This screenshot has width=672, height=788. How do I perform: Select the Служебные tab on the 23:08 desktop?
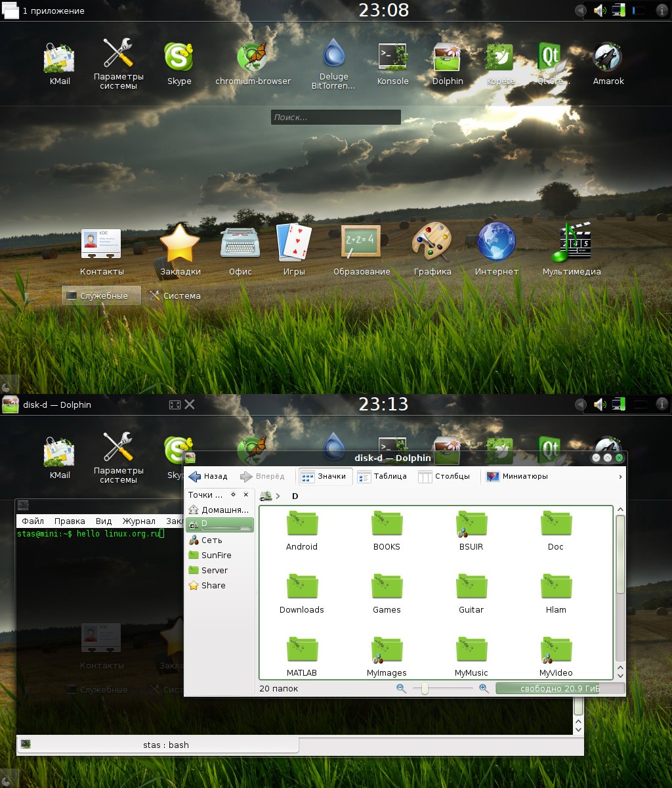pos(102,295)
